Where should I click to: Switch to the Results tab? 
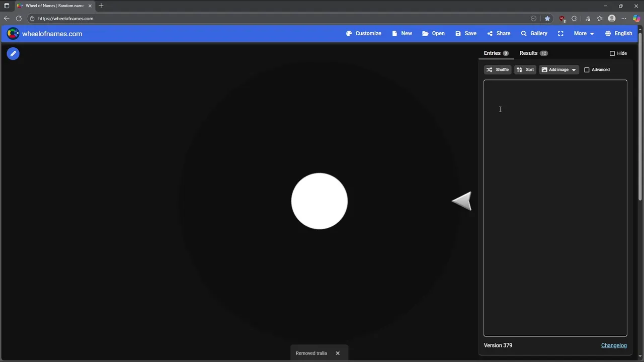(533, 53)
